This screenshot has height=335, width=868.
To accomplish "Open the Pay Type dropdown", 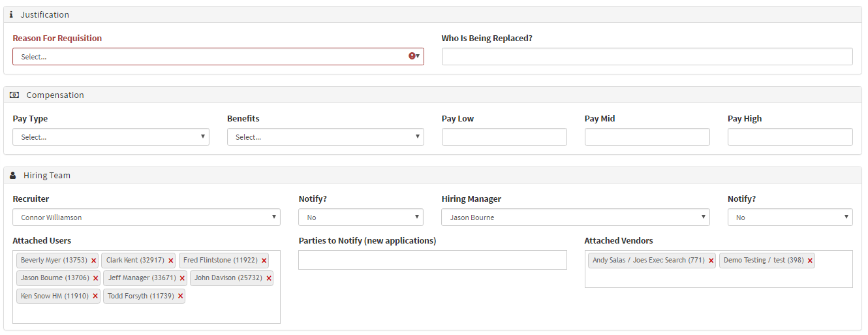I will [111, 137].
